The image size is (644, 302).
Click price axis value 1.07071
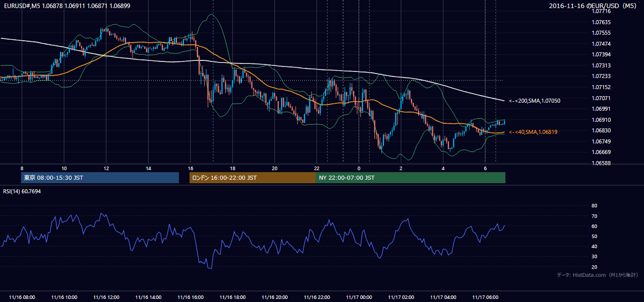pos(601,98)
